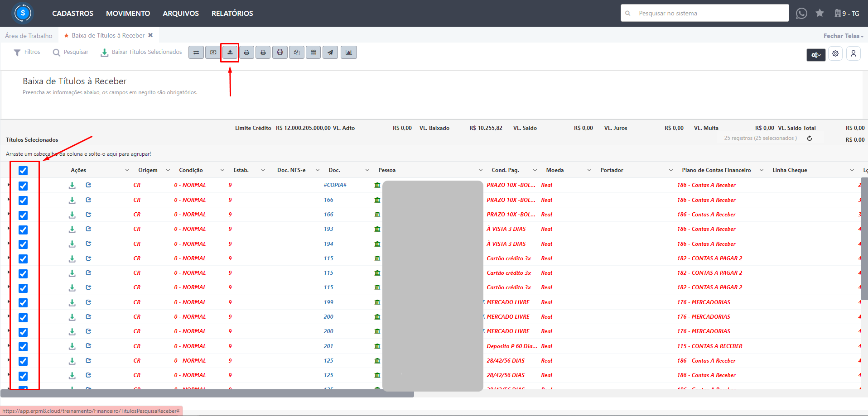Open the CADASTROS menu
868x416 pixels.
(x=72, y=13)
